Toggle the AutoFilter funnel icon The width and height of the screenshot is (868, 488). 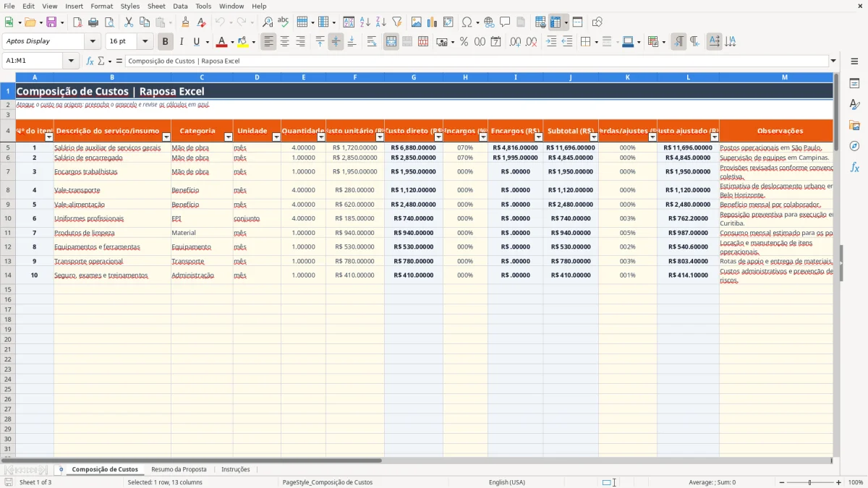[x=397, y=22]
